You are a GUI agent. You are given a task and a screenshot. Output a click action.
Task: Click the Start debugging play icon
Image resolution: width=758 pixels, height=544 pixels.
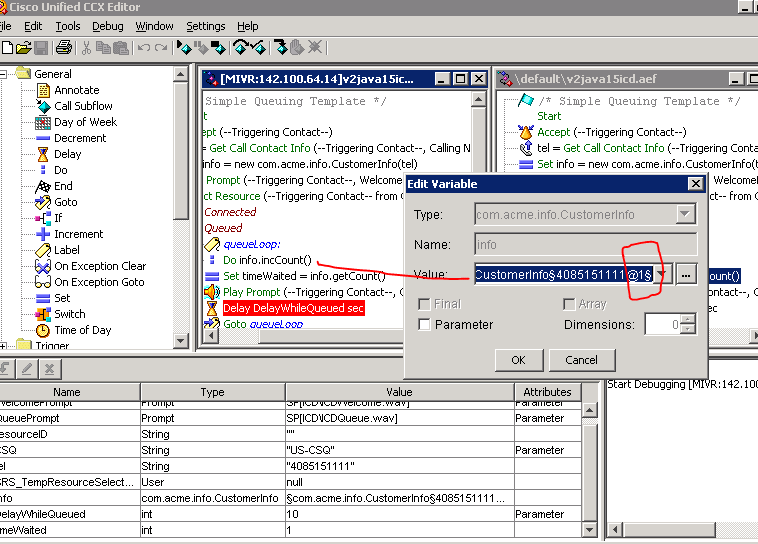[184, 47]
